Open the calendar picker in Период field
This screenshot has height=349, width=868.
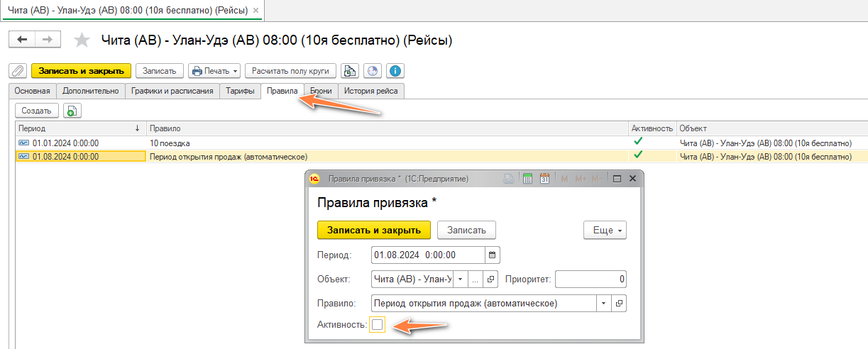493,255
